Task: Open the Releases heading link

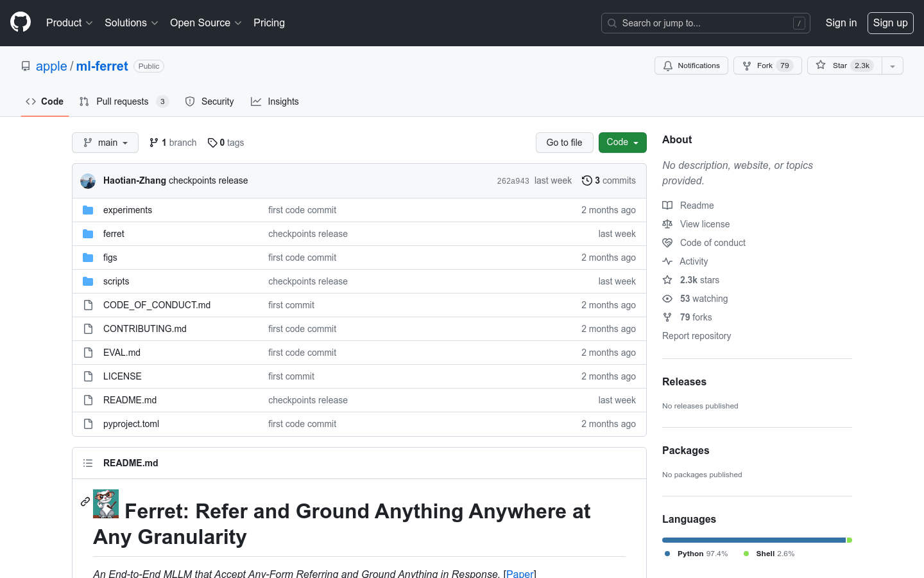Action: coord(684,381)
